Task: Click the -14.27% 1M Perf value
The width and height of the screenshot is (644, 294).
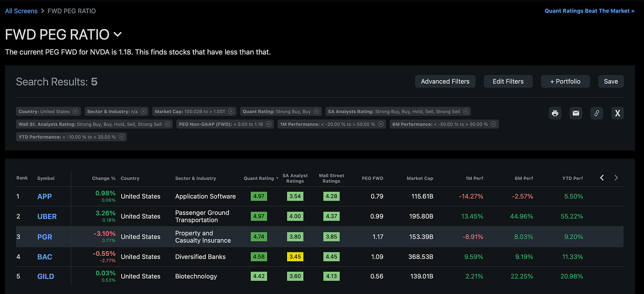Action: click(x=471, y=197)
